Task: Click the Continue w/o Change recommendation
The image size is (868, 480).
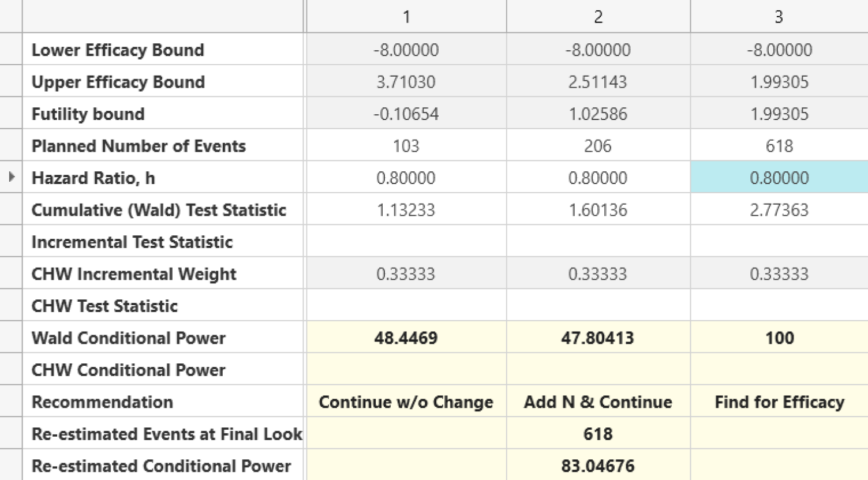Action: pyautogui.click(x=406, y=402)
